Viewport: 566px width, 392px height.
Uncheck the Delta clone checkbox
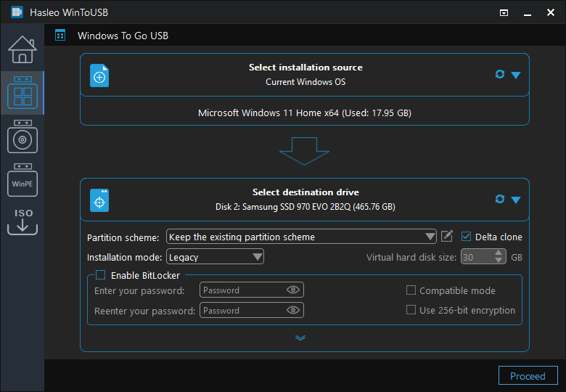click(x=466, y=237)
